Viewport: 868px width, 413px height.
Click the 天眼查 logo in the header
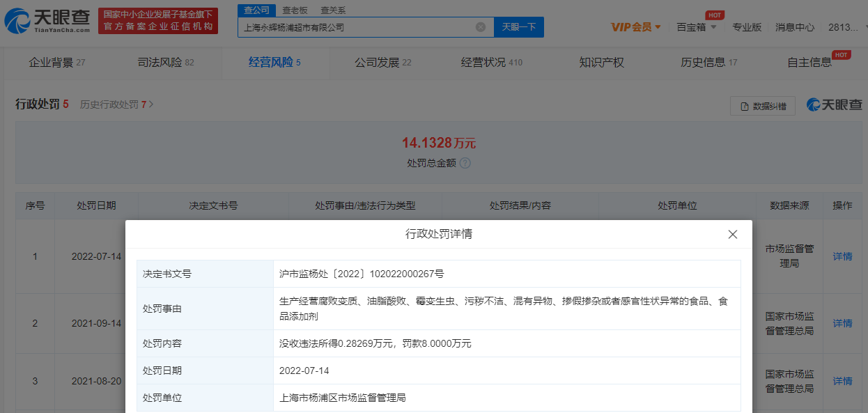(47, 22)
